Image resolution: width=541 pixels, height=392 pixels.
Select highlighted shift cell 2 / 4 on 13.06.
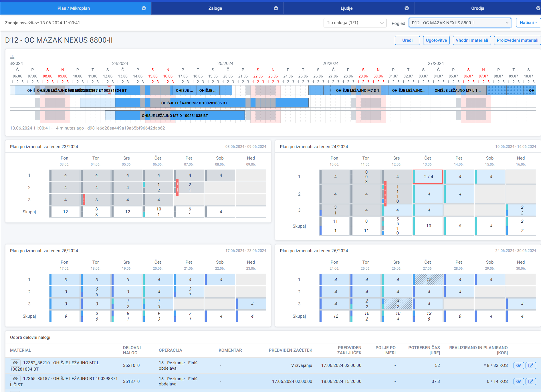click(x=428, y=177)
